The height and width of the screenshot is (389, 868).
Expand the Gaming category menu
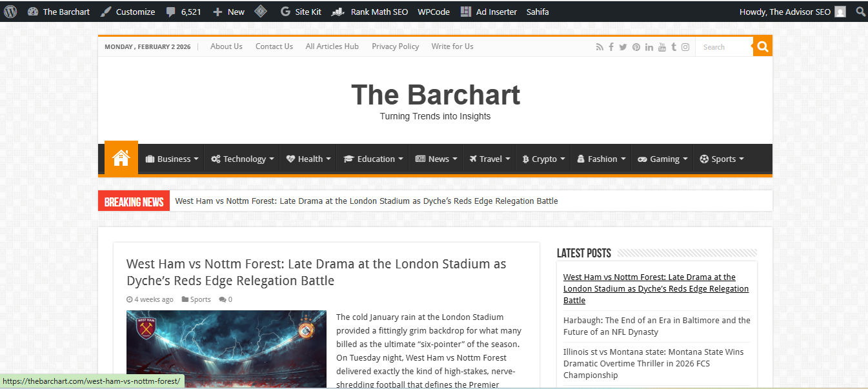pos(662,159)
